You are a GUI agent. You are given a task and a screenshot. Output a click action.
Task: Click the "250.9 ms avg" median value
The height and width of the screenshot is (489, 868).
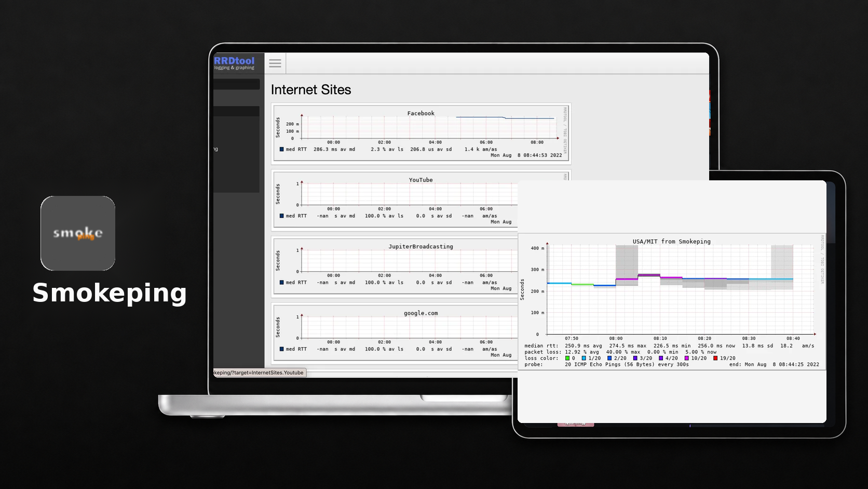click(584, 346)
